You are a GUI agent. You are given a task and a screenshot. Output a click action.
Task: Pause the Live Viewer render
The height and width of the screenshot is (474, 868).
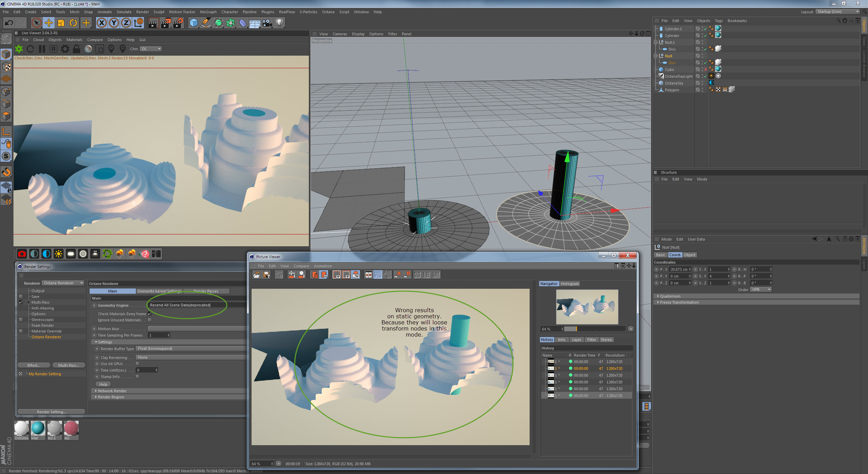(x=42, y=49)
